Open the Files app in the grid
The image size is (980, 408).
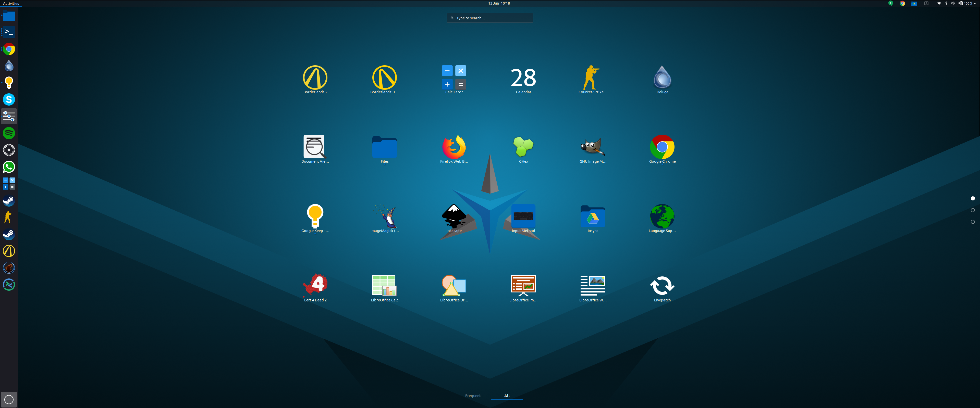click(x=384, y=149)
